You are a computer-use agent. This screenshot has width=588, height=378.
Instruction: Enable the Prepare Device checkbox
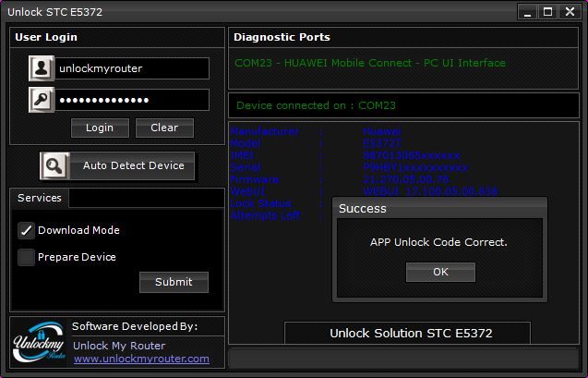pos(26,257)
